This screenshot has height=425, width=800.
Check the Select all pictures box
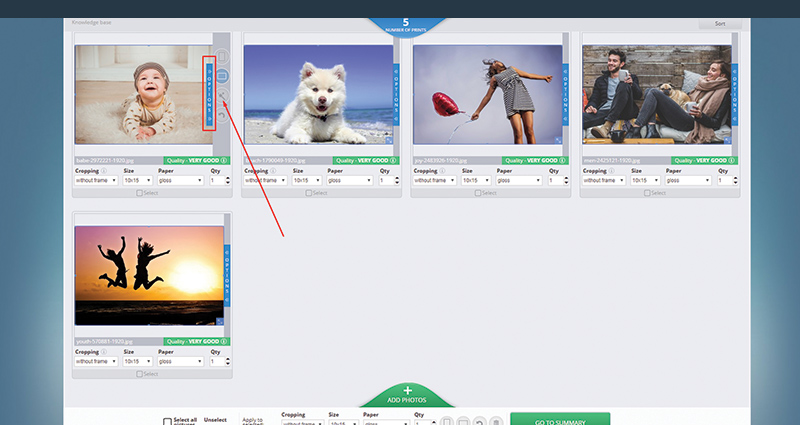167,421
